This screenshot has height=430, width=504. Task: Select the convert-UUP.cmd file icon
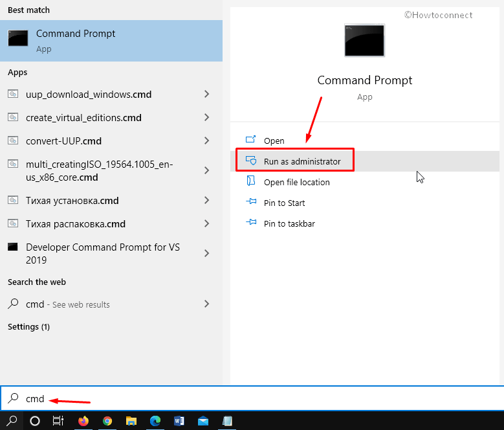click(x=13, y=141)
